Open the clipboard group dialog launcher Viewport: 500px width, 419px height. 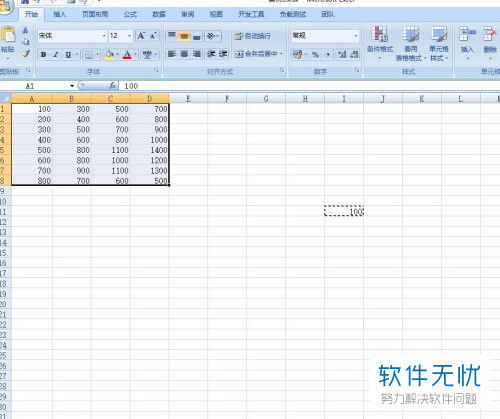coord(28,71)
